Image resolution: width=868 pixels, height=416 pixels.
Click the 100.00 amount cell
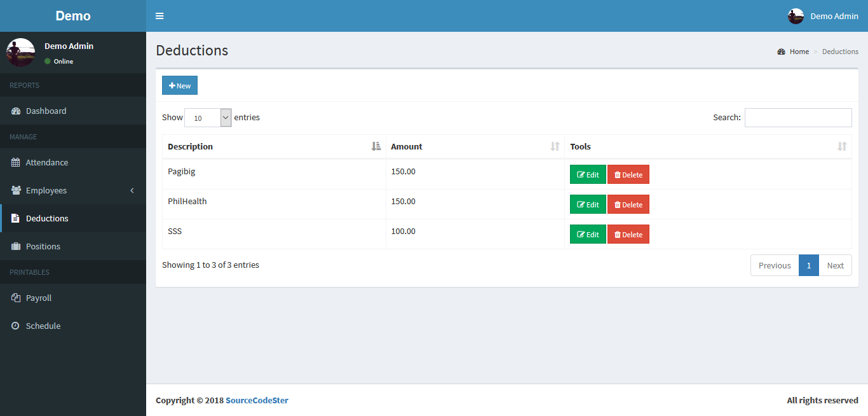click(475, 234)
